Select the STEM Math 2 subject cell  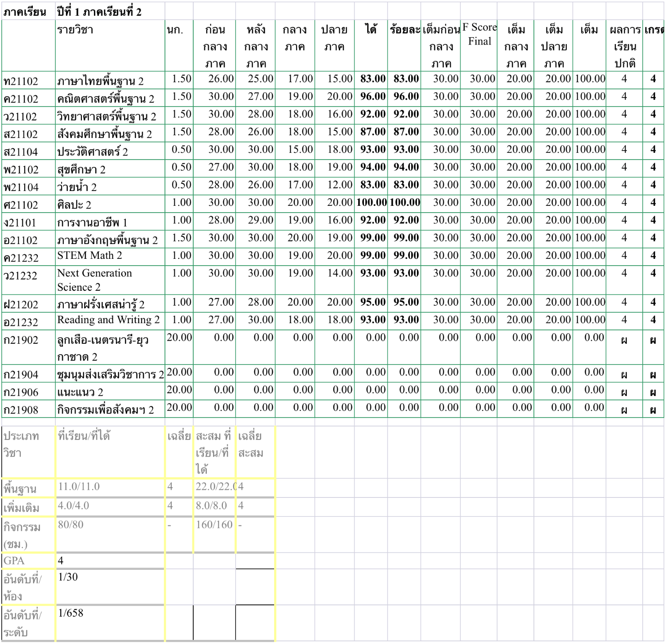pyautogui.click(x=110, y=257)
